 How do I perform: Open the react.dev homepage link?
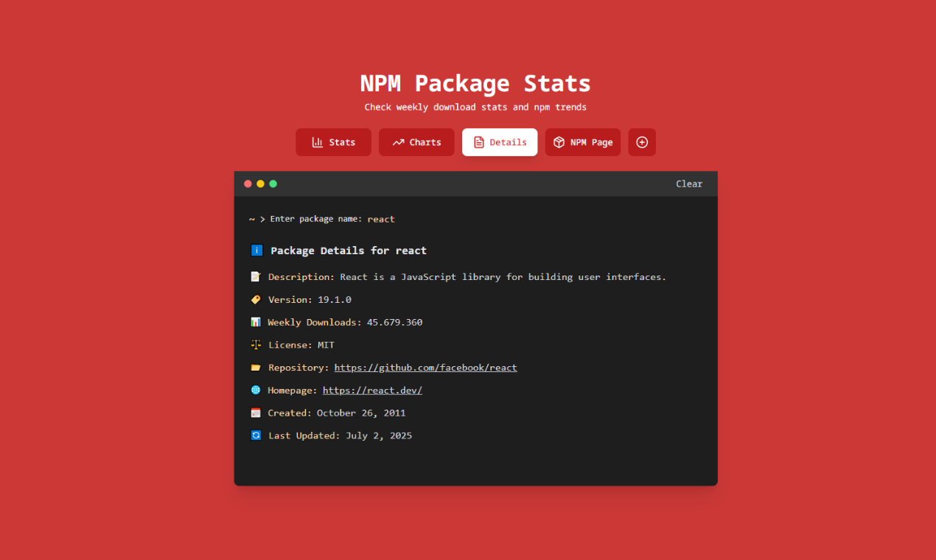pos(372,391)
